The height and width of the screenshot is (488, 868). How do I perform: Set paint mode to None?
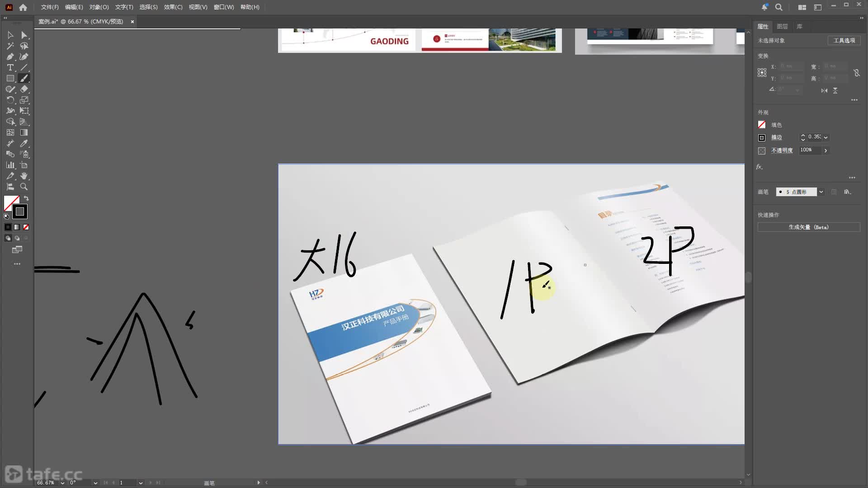(x=26, y=227)
